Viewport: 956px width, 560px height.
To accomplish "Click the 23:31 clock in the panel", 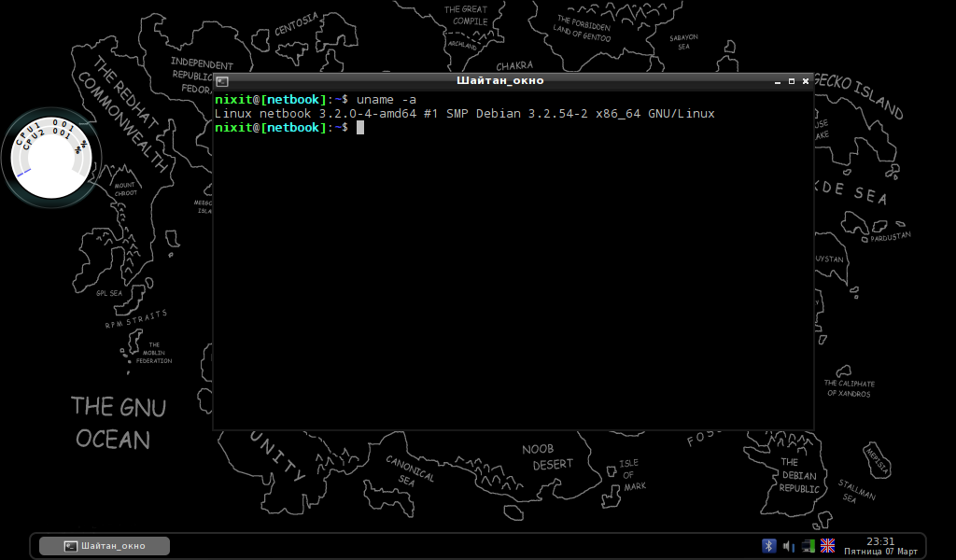I will point(880,541).
